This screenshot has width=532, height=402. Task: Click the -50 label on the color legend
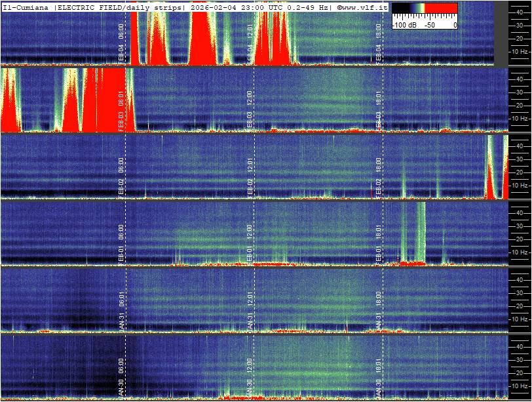pos(430,25)
